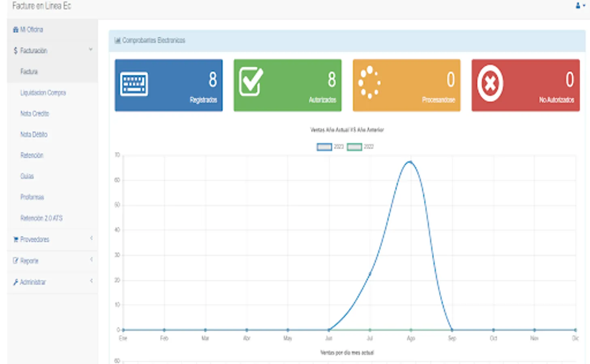Click the Mi Oficina briefcase icon
The height and width of the screenshot is (364, 590).
pyautogui.click(x=15, y=30)
